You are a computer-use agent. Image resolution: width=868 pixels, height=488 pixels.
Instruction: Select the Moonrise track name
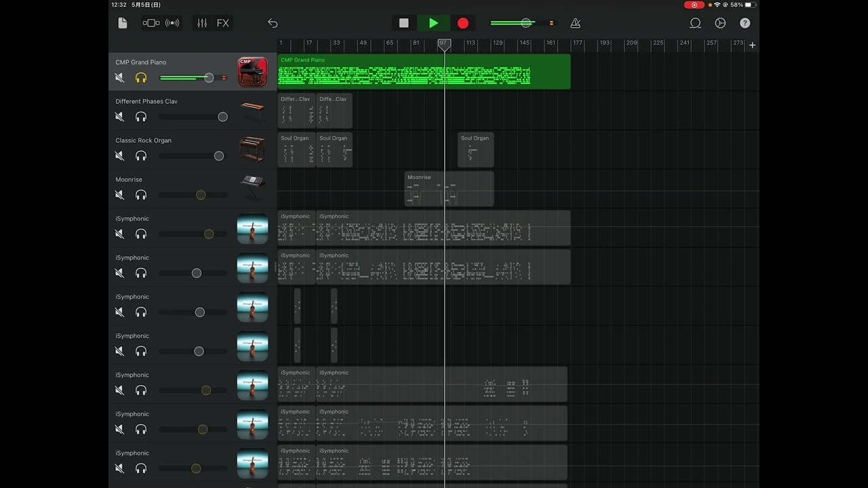point(129,180)
